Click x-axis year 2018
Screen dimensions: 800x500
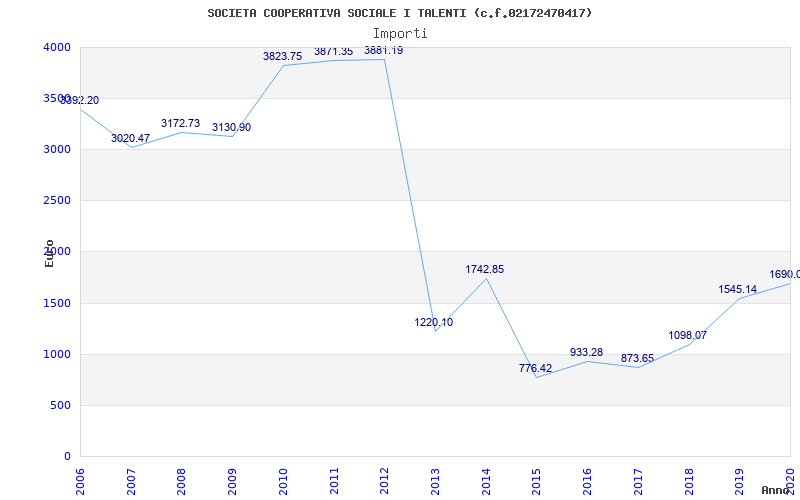(x=689, y=482)
